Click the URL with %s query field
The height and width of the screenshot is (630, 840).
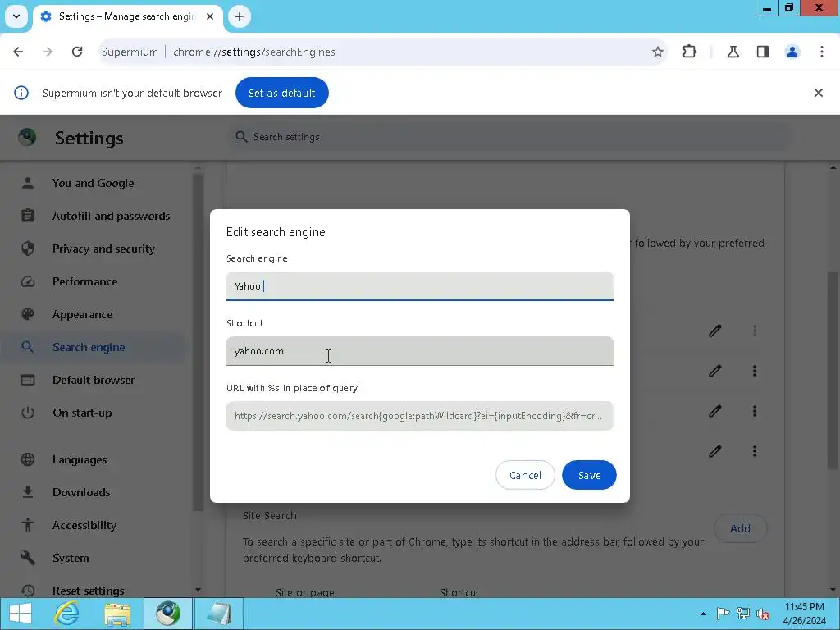point(419,416)
